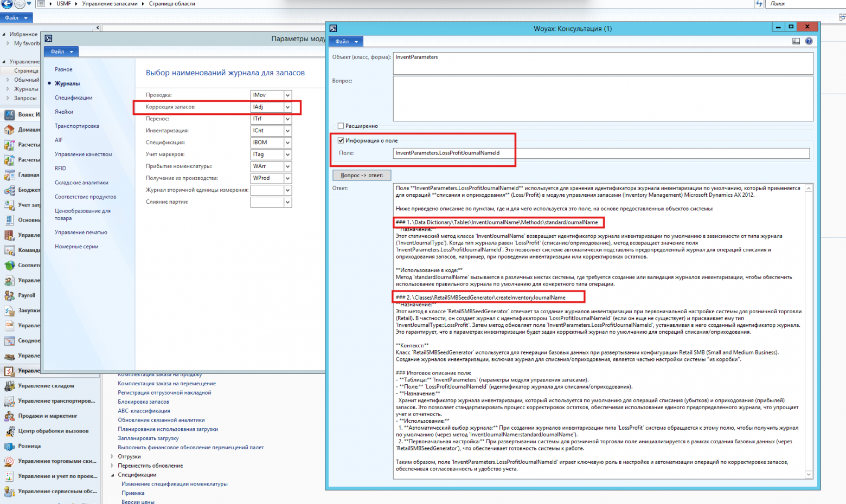Open the Payroll module icon
This screenshot has width=846, height=504.
[9, 295]
